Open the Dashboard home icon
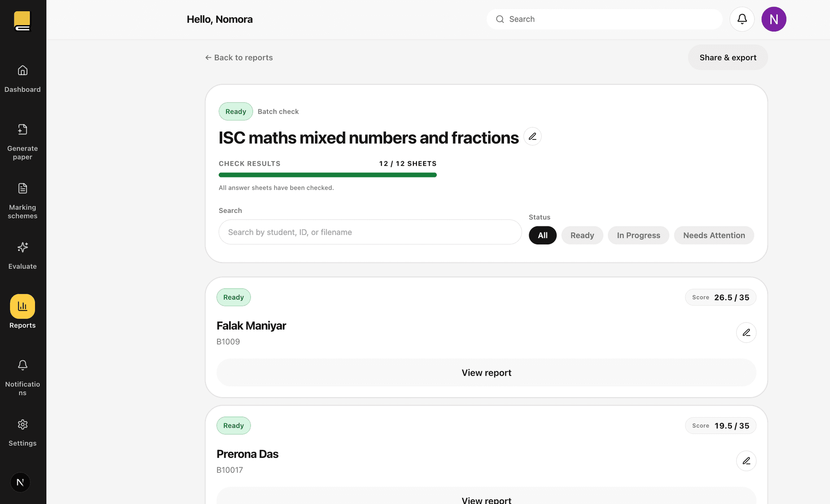This screenshot has height=504, width=830. coord(22,70)
